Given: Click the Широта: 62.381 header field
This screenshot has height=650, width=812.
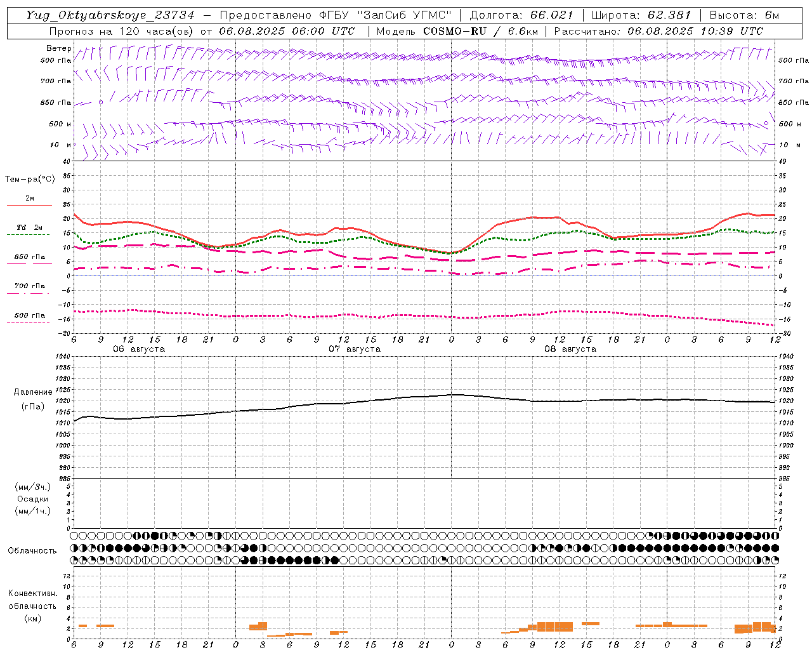Looking at the screenshot, I should tap(641, 15).
